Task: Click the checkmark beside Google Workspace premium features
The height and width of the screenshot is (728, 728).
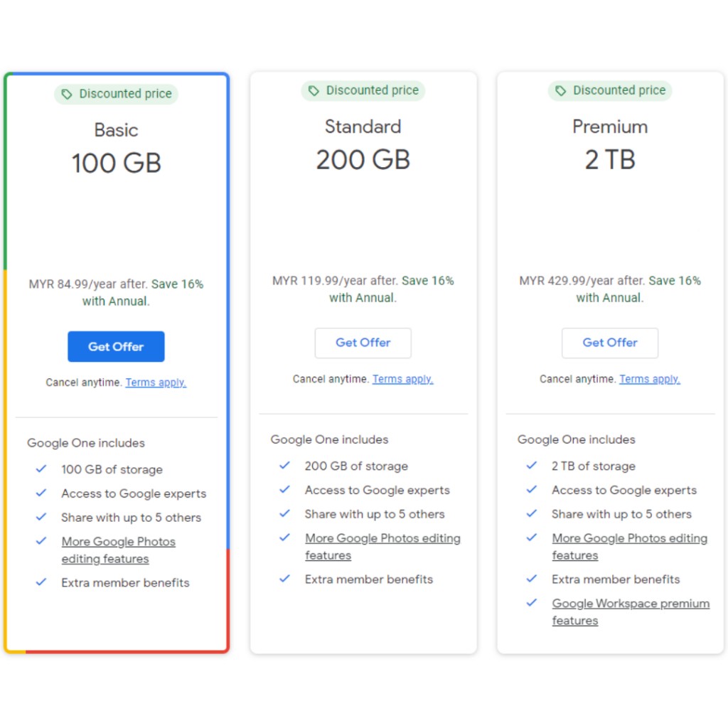Action: [x=532, y=603]
